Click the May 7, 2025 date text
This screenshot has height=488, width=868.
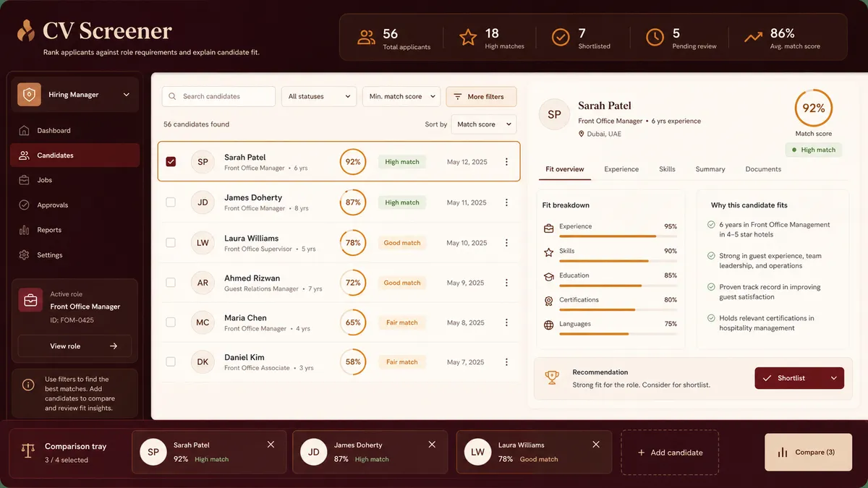(467, 362)
